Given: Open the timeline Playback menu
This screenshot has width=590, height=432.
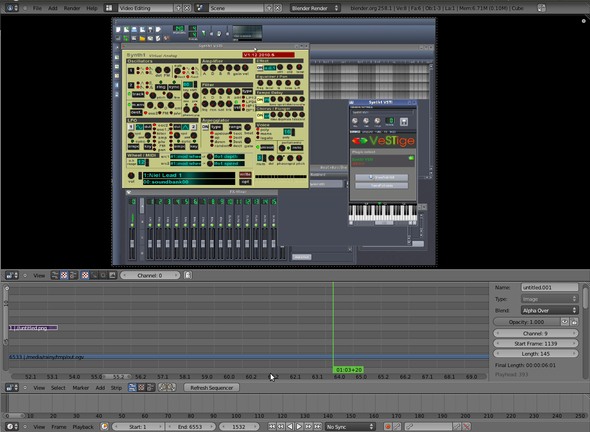Looking at the screenshot, I should (83, 427).
